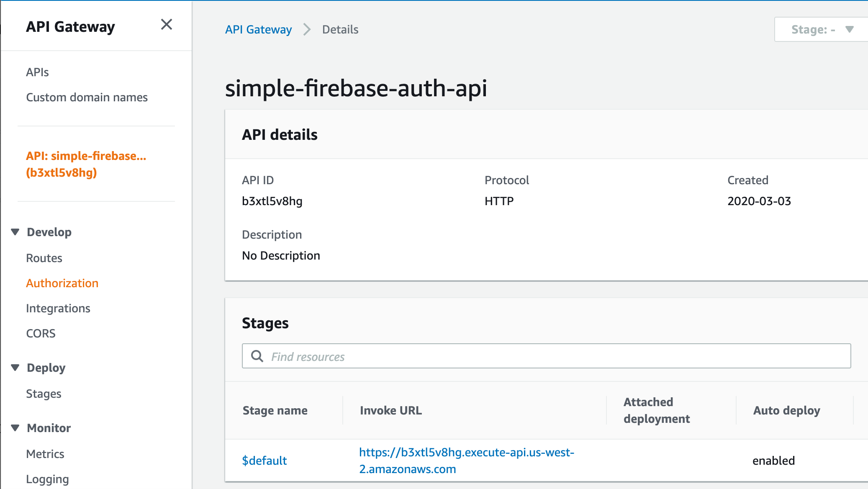Screen dimensions: 868x489
Task: Select the Routes navigation item
Action: click(x=44, y=258)
